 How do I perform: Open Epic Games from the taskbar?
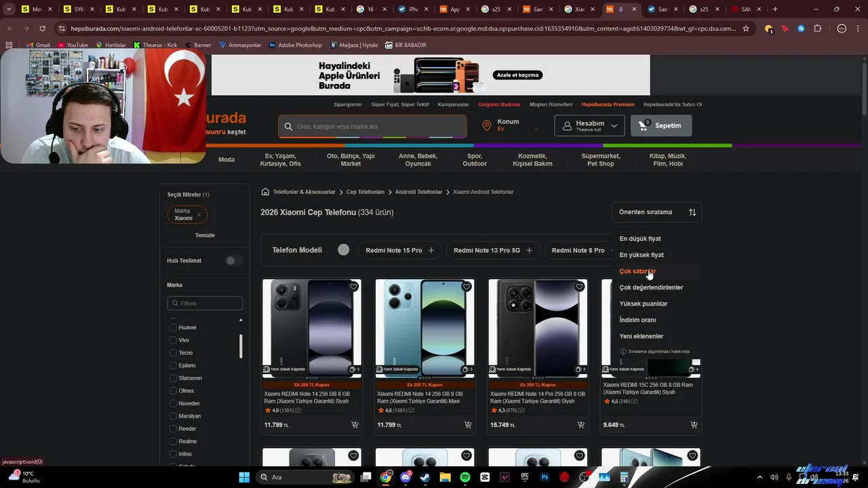coord(525,477)
